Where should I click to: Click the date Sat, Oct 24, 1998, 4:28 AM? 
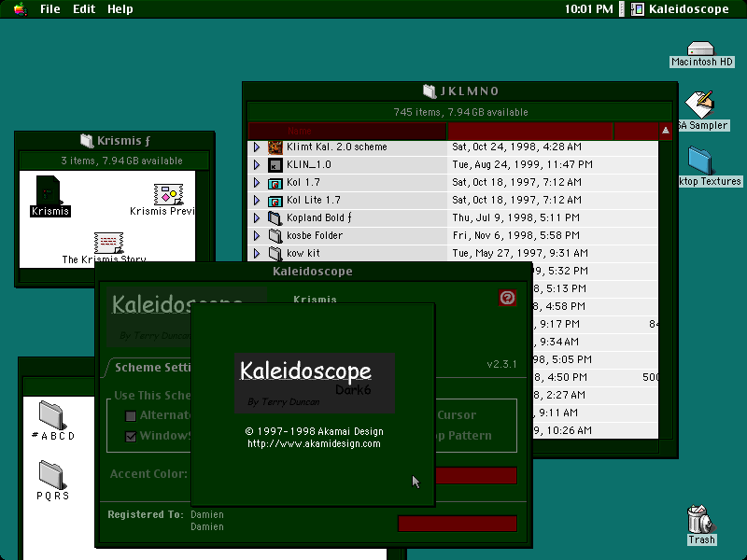(517, 147)
